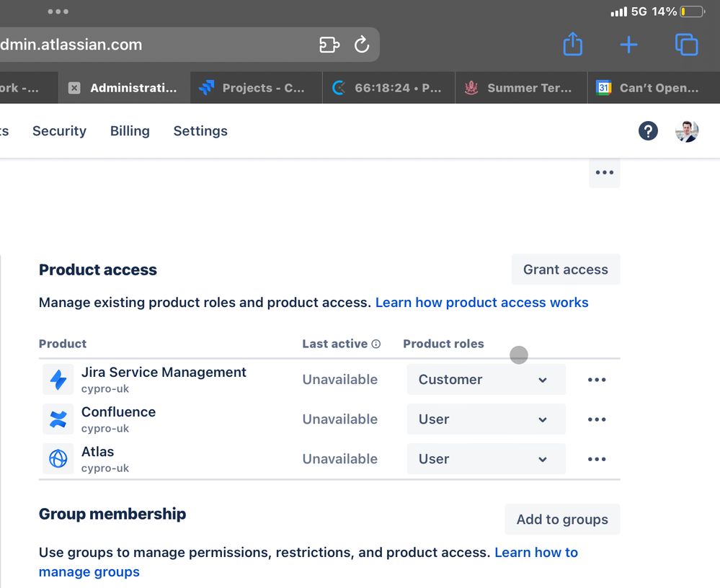Click Unavailable in the Confluence row
Image resolution: width=720 pixels, height=588 pixels.
339,419
